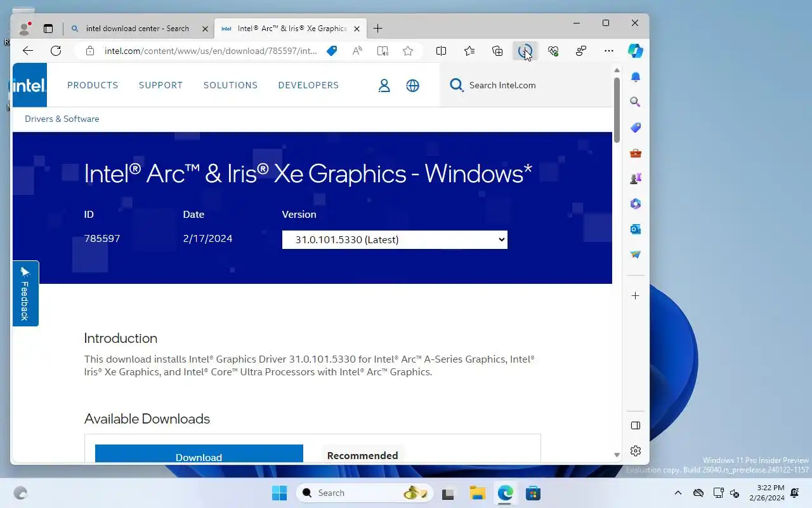Image resolution: width=812 pixels, height=508 pixels.
Task: Open Drop paper plane icon in sidebar
Action: tap(636, 255)
